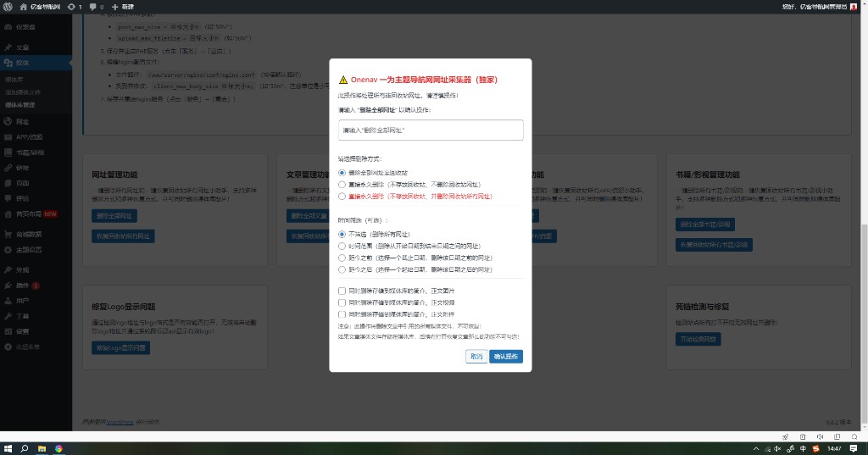Select the 时间范围 radio option
The height and width of the screenshot is (455, 868).
tap(342, 246)
